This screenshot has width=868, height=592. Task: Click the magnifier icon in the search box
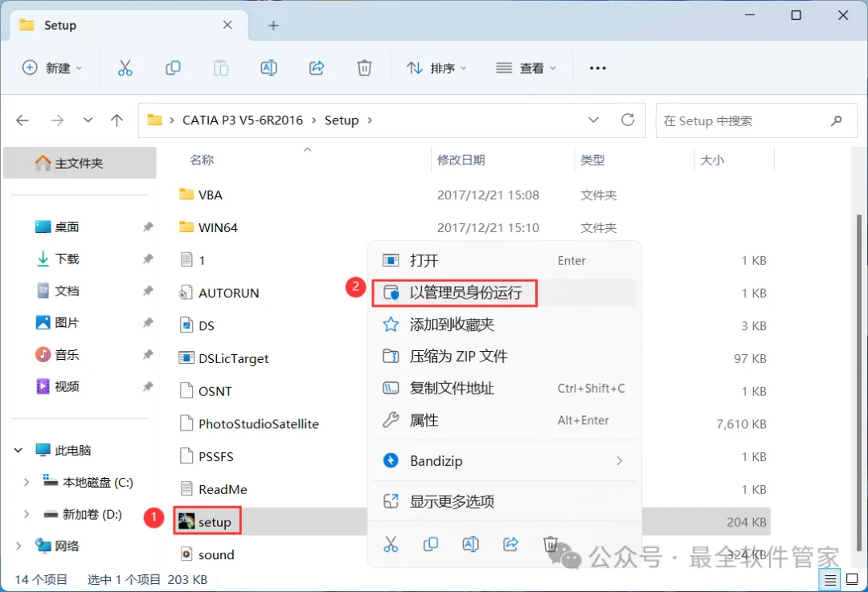pos(837,120)
